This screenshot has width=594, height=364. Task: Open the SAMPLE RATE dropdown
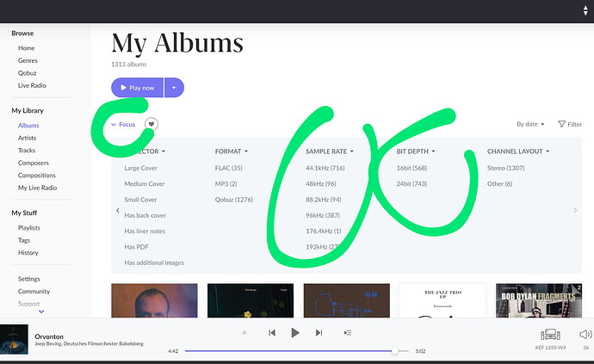(x=330, y=151)
